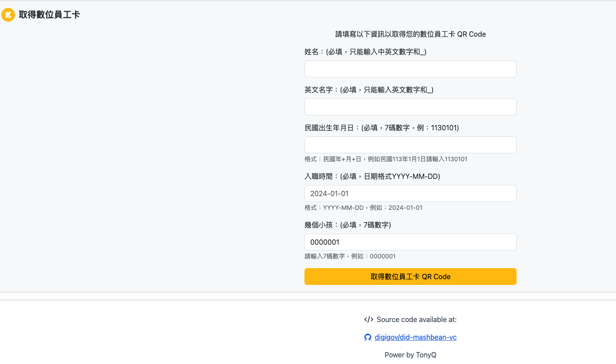Click into the 英文名字 input field
Viewport: 616px width, 364px height.
410,107
